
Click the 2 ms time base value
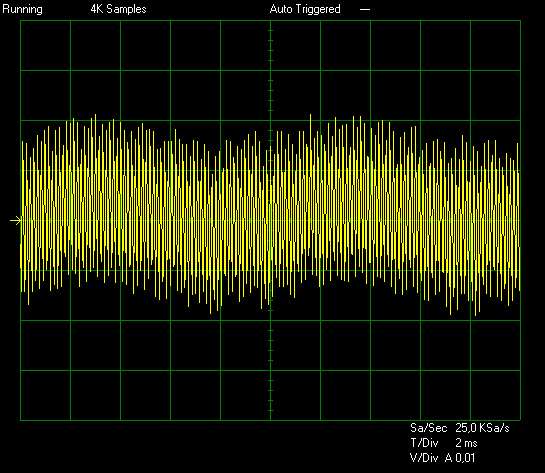pyautogui.click(x=466, y=443)
